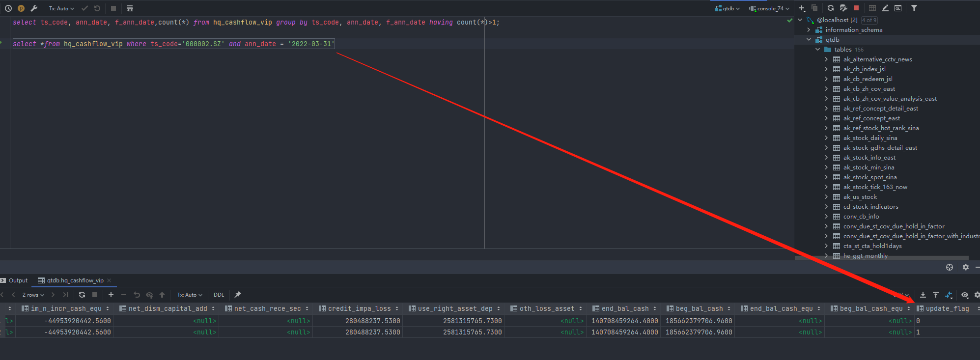Image resolution: width=980 pixels, height=360 pixels.
Task: Reload the result grid page
Action: pyautogui.click(x=82, y=295)
